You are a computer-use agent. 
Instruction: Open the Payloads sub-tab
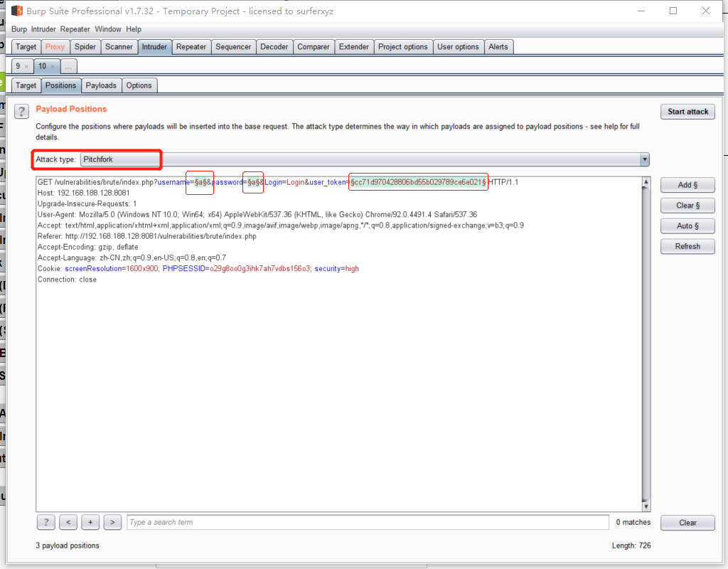[101, 85]
